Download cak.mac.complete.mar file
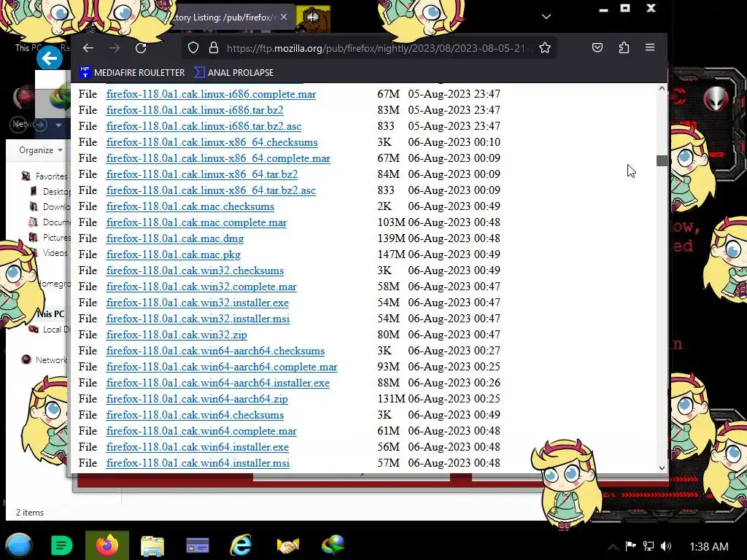The width and height of the screenshot is (747, 560). (197, 222)
